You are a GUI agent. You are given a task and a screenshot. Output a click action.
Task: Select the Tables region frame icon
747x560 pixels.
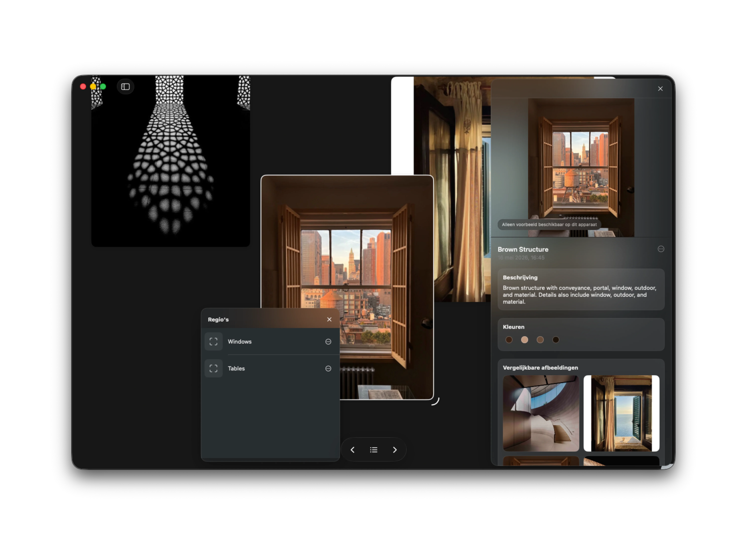213,368
